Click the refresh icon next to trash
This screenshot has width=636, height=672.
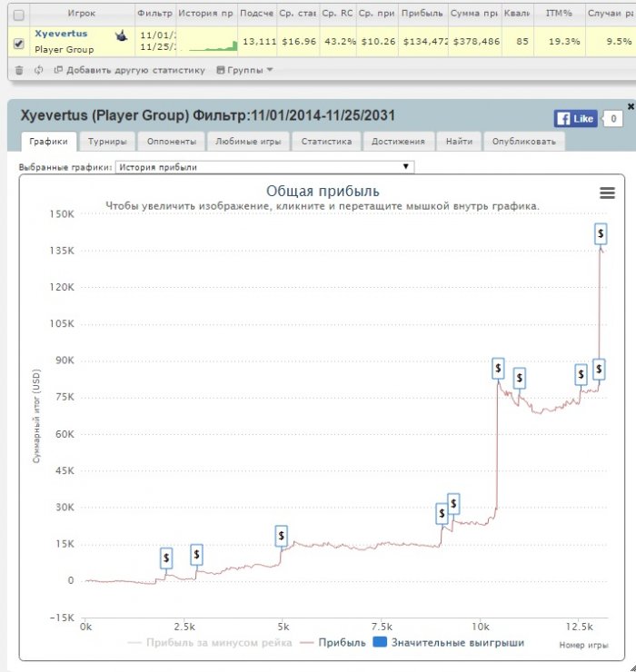click(37, 70)
